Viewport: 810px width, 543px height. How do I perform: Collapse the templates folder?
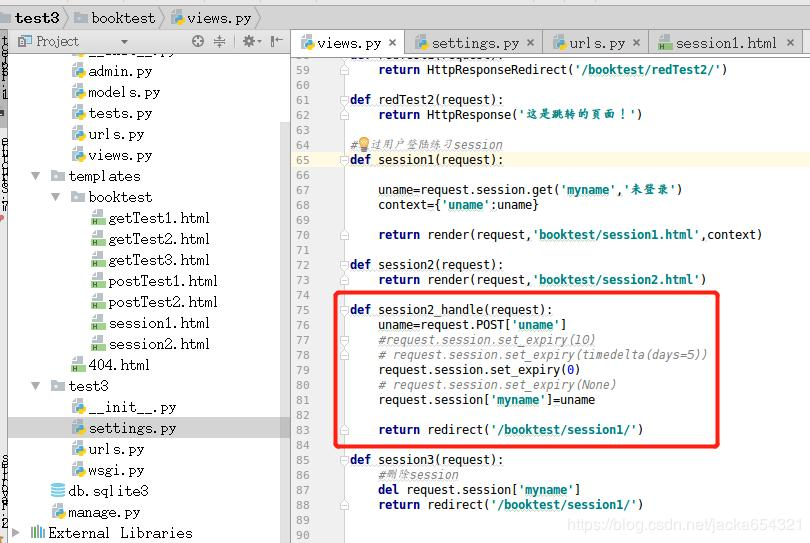click(36, 176)
